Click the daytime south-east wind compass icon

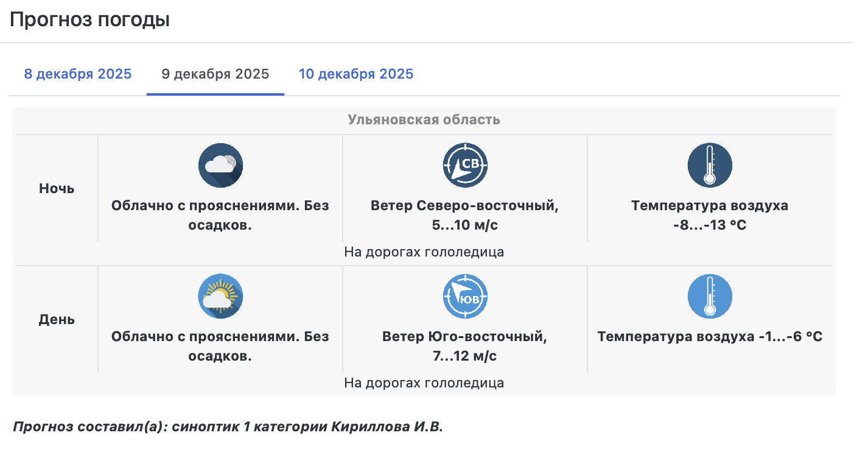tap(465, 297)
